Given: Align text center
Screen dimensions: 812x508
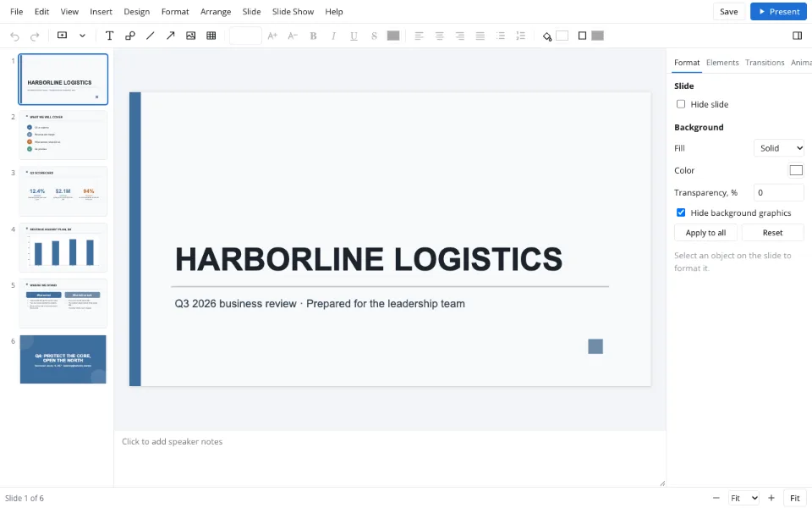Looking at the screenshot, I should (x=439, y=36).
